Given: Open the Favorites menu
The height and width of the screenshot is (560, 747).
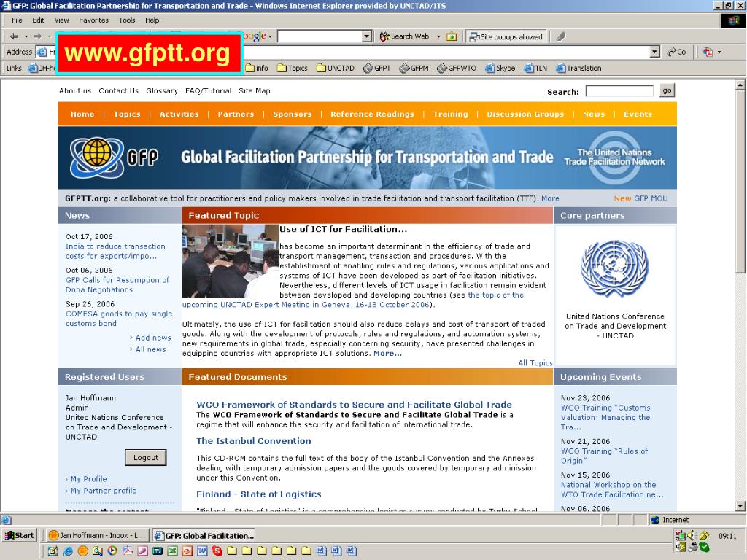Looking at the screenshot, I should pos(93,20).
